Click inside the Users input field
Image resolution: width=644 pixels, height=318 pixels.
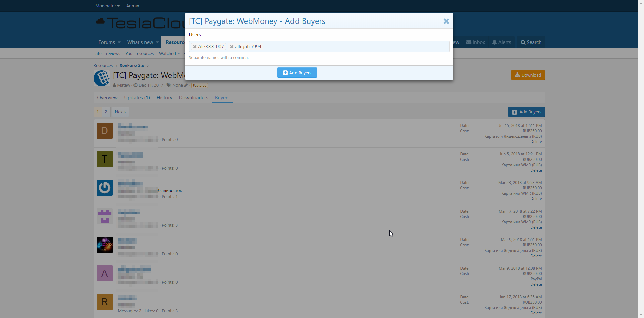356,47
